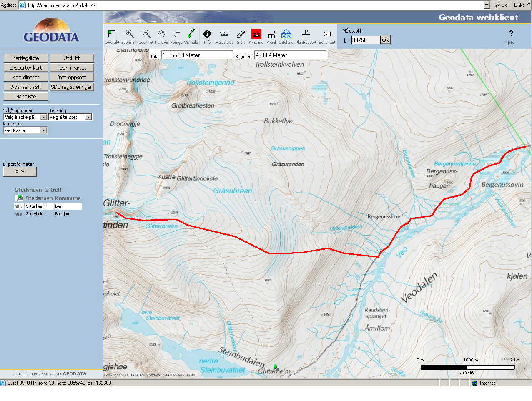Activate the Zoom ut magnifier tool
Screen dimensions: 532x401
coord(146,34)
